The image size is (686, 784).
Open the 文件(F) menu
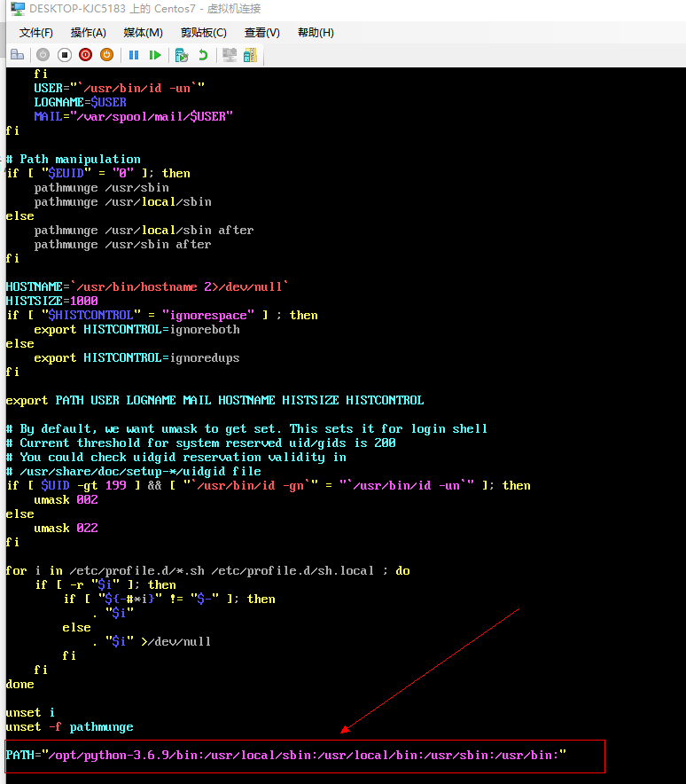36,33
